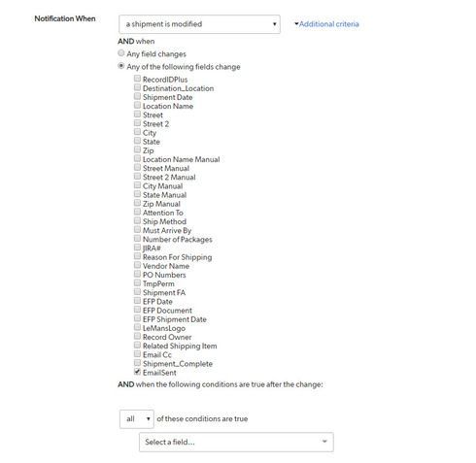The image size is (476, 463).
Task: Enable the PO Numbers checkbox
Action: click(137, 274)
